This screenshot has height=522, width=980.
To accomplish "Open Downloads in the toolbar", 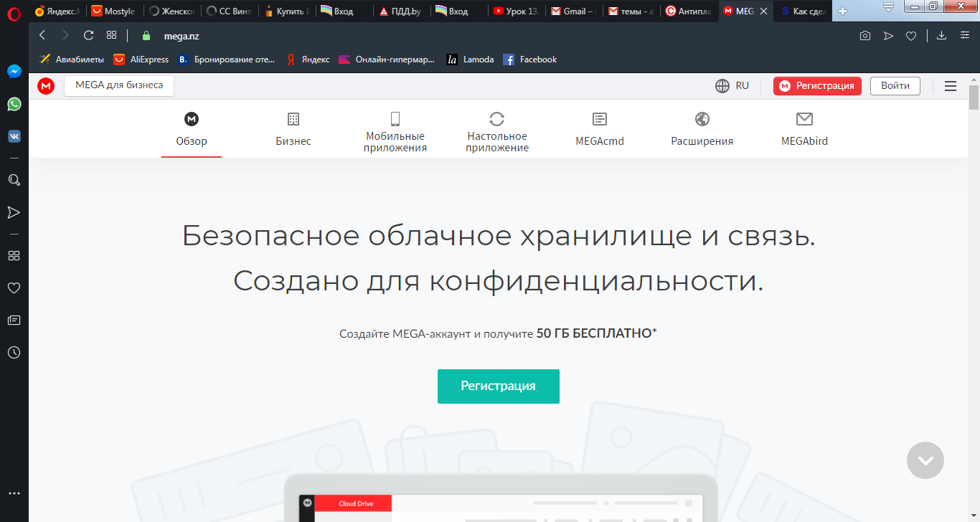I will 942,36.
